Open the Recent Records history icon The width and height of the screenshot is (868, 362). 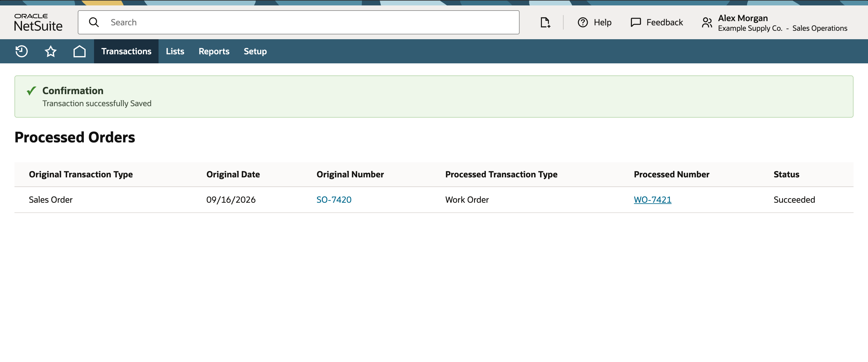click(x=22, y=51)
